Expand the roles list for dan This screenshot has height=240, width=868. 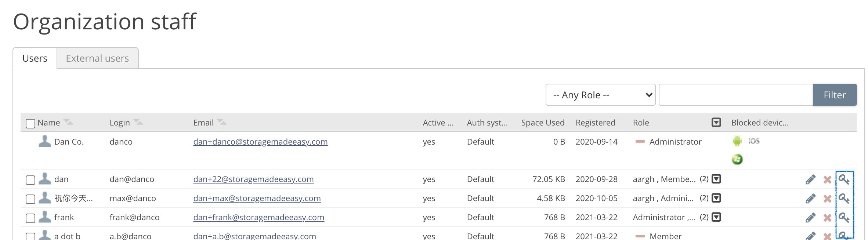point(716,179)
